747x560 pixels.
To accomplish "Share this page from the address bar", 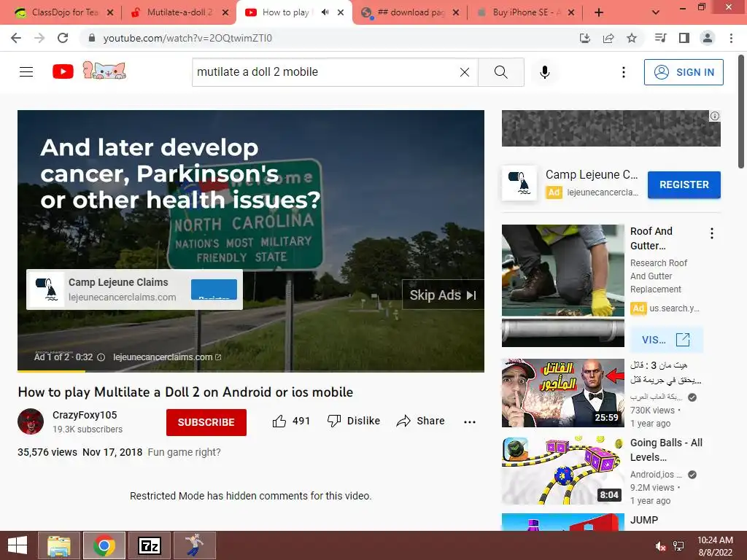I will tap(608, 38).
